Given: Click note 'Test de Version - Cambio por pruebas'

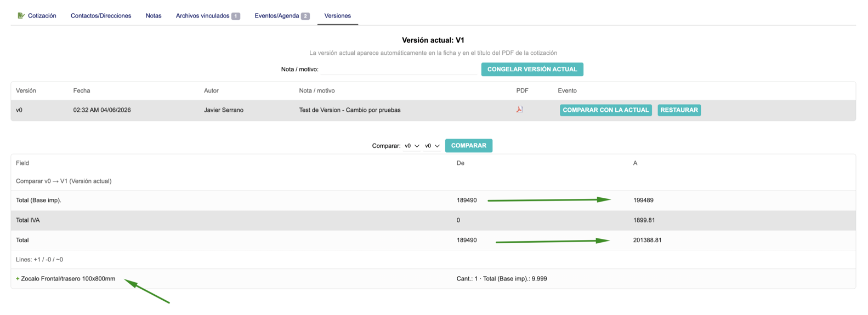Looking at the screenshot, I should (350, 110).
